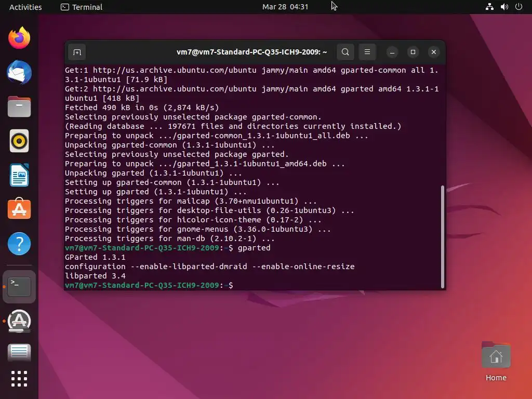Viewport: 532px width, 399px height.
Task: Click 'Setting up gparted-common' line
Action: (x=172, y=182)
